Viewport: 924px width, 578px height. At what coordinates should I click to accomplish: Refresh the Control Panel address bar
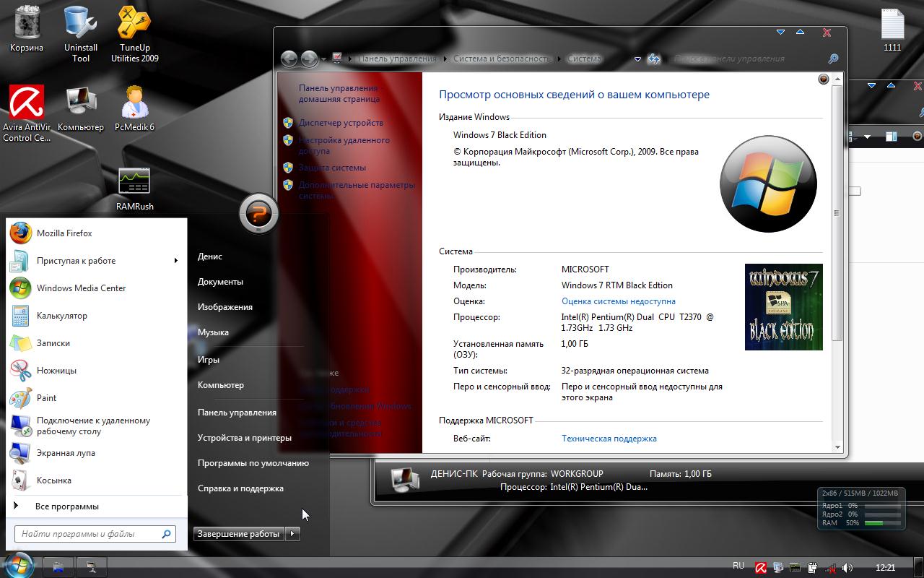(x=654, y=59)
